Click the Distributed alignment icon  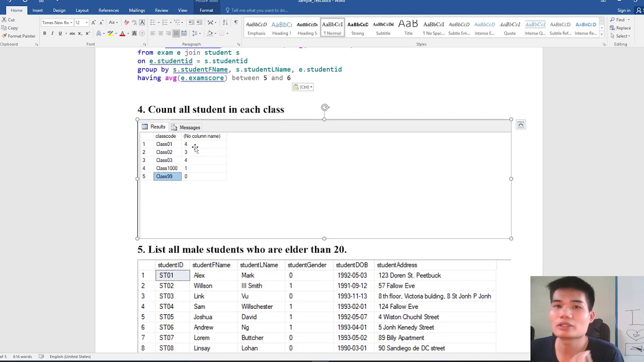coord(184,33)
